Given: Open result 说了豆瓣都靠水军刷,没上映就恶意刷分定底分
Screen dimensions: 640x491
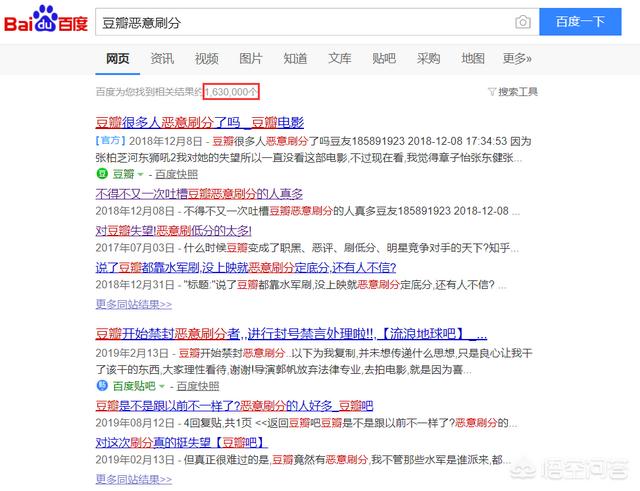Looking at the screenshot, I should pyautogui.click(x=246, y=267).
